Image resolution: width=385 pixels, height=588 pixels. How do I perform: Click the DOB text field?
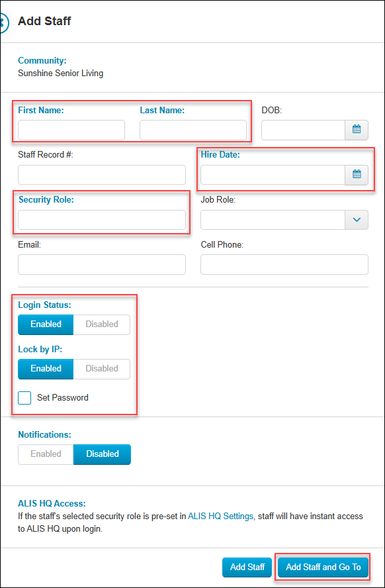coord(303,130)
